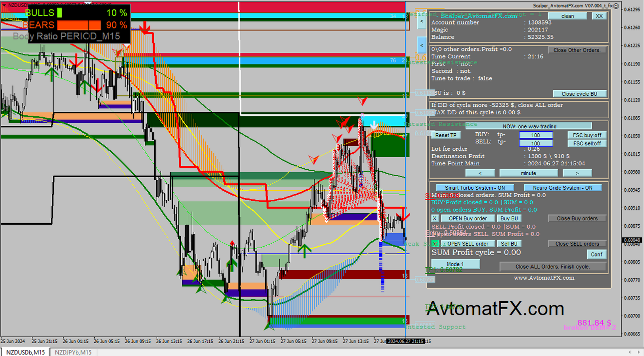Click the Account number value 1308593
Viewport: 644px width, 356px height.
pyautogui.click(x=539, y=22)
